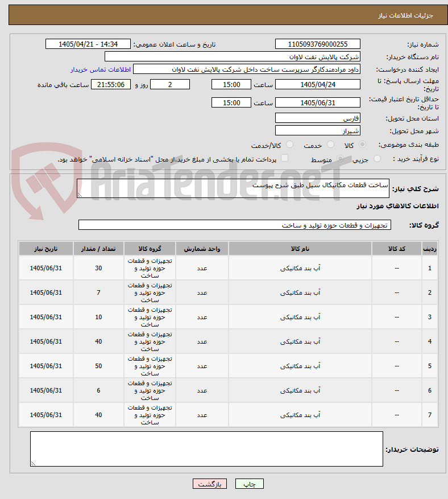Screen dimensions: 448x499
Task: Click the گروه کالا table column header
Action: point(150,249)
